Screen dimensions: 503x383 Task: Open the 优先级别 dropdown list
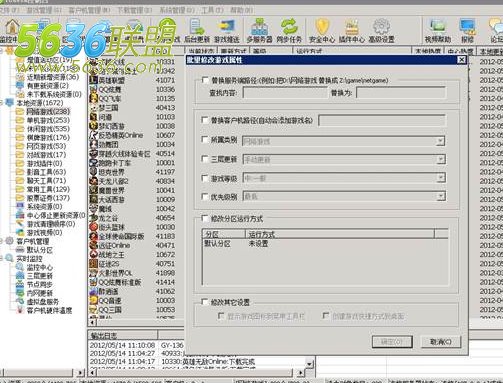point(440,196)
